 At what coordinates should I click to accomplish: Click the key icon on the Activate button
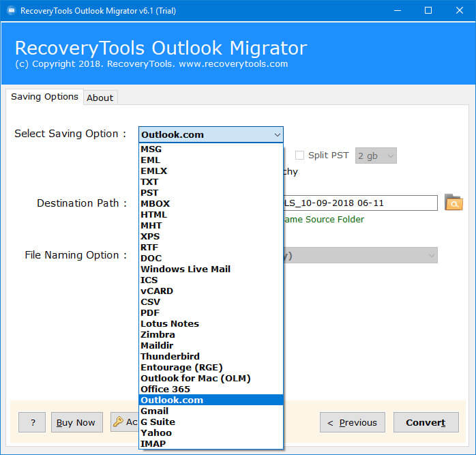[x=118, y=422]
